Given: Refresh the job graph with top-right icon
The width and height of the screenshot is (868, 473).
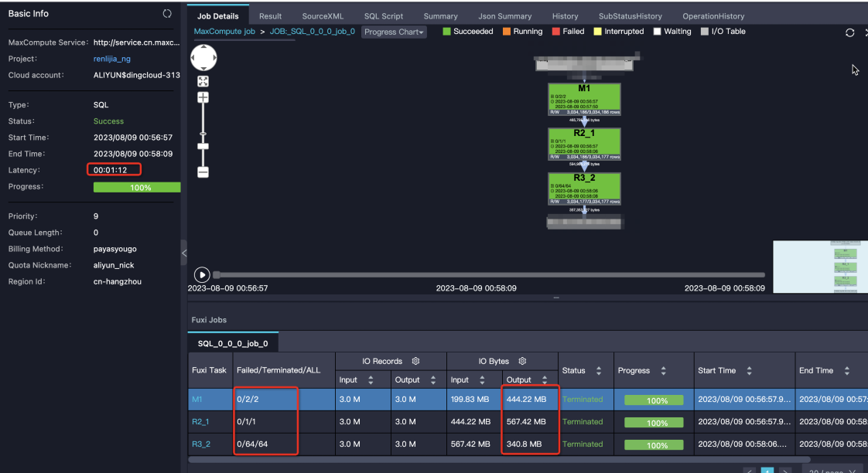Looking at the screenshot, I should [x=849, y=32].
